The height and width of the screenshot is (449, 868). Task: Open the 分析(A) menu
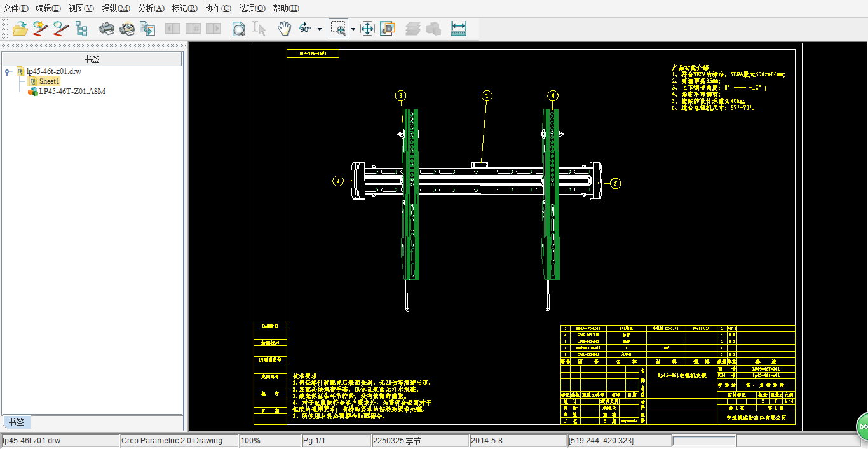(151, 8)
